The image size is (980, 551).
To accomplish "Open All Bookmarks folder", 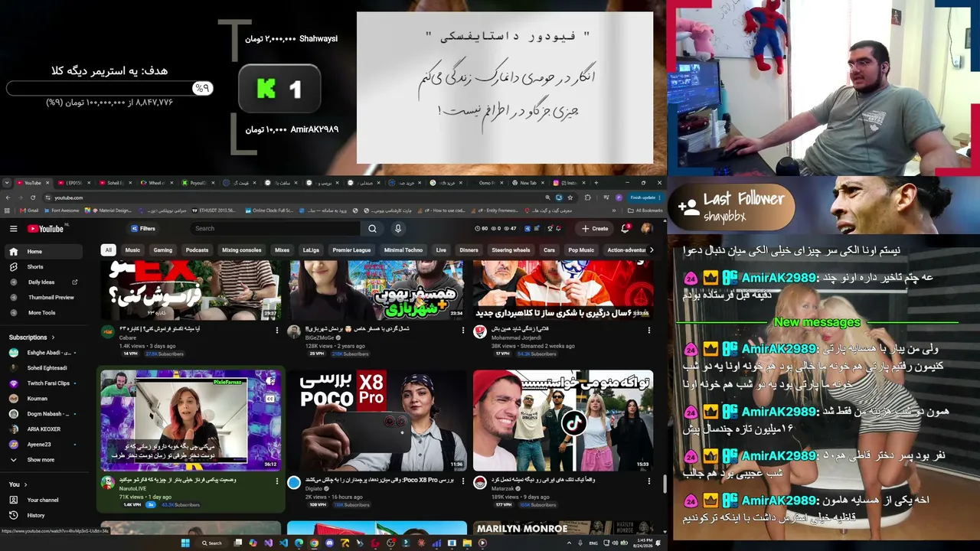I will pos(645,210).
